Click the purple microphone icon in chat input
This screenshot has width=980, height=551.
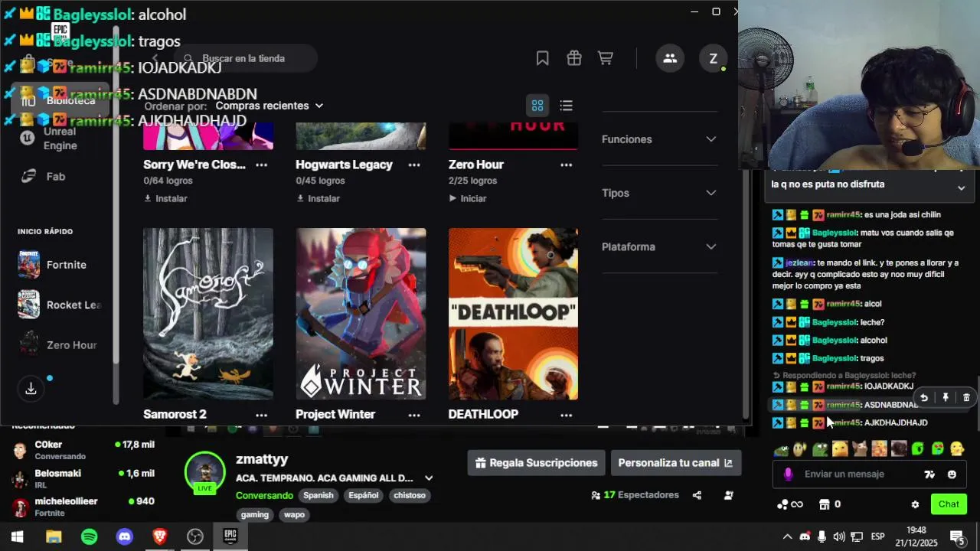788,474
